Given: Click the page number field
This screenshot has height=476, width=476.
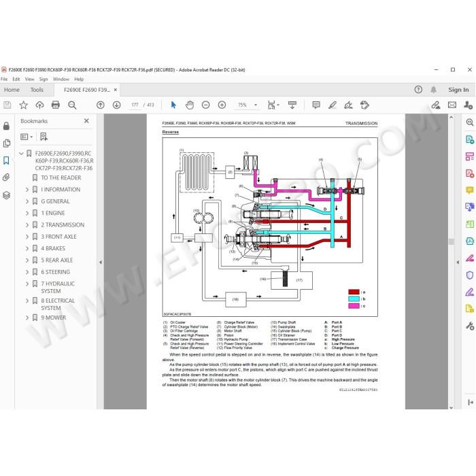Looking at the screenshot, I should tap(135, 105).
